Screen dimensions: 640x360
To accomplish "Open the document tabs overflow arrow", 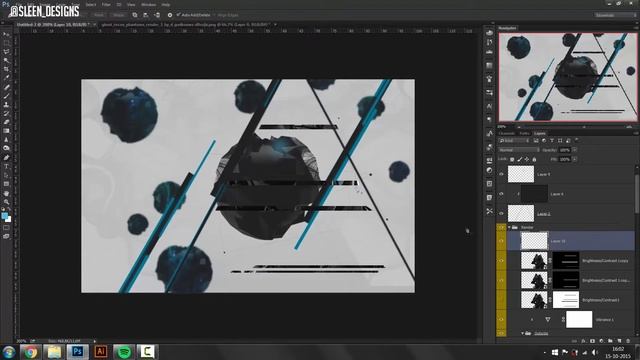I will tap(276, 24).
